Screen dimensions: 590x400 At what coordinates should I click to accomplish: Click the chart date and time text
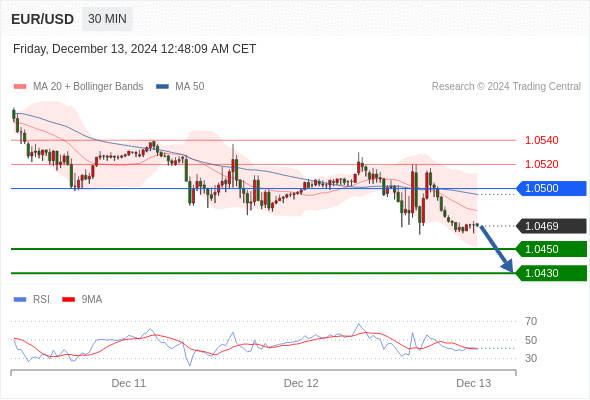pyautogui.click(x=134, y=49)
